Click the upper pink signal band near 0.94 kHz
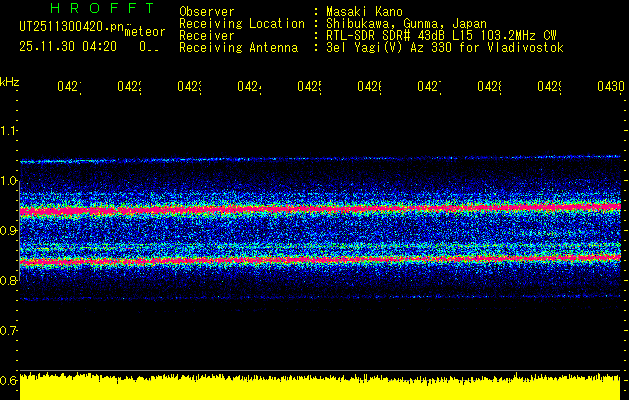629x400 pixels. (x=320, y=209)
